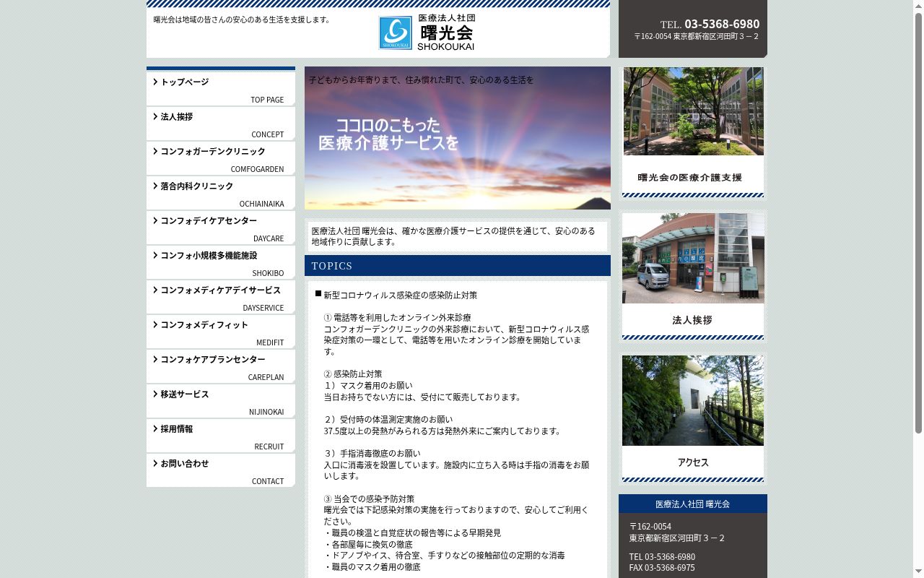Navigate to コンフォメディケアデイサービス
The height and width of the screenshot is (578, 924).
(x=221, y=298)
